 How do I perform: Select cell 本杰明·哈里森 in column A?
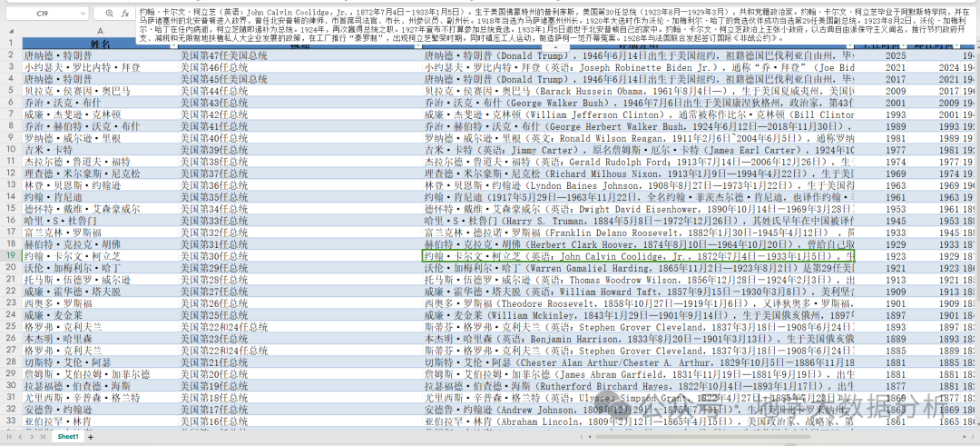[x=100, y=339]
